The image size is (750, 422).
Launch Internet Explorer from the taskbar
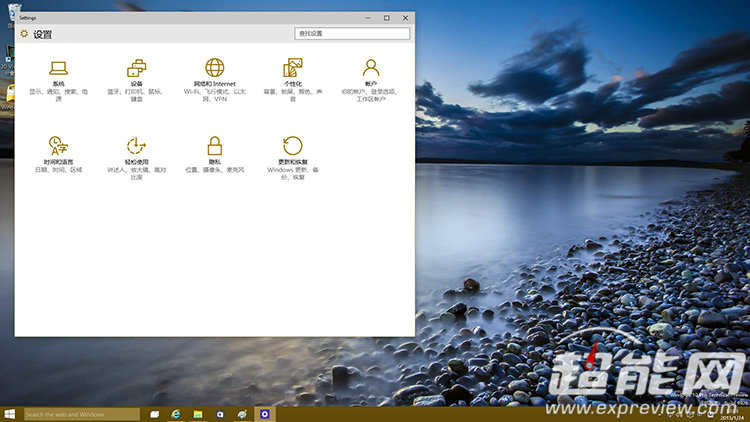176,414
